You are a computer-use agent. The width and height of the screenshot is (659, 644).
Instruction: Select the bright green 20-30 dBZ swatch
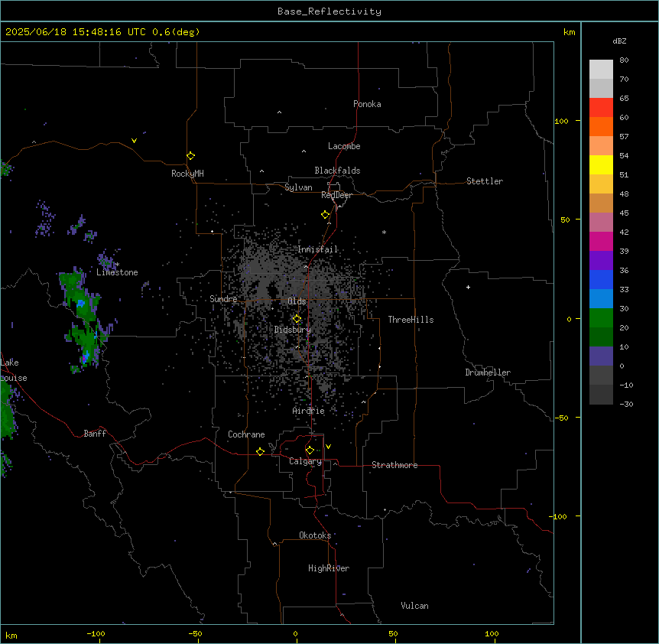click(x=601, y=318)
